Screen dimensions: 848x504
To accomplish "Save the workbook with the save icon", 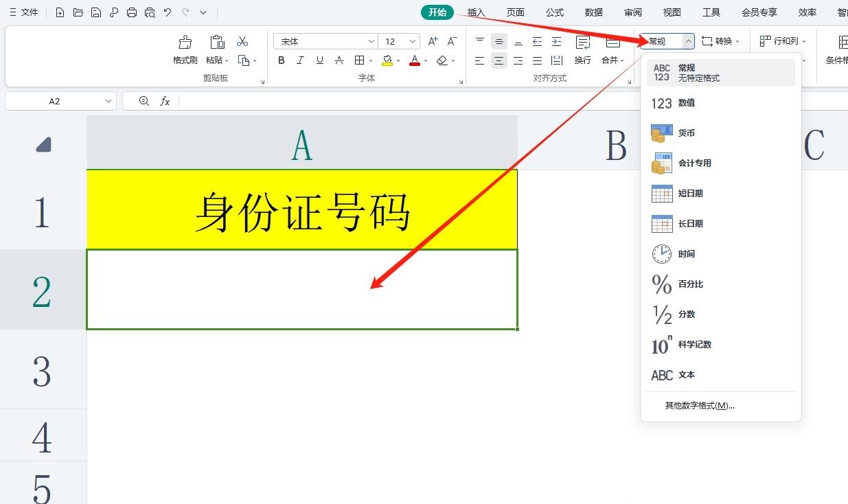I will (96, 12).
